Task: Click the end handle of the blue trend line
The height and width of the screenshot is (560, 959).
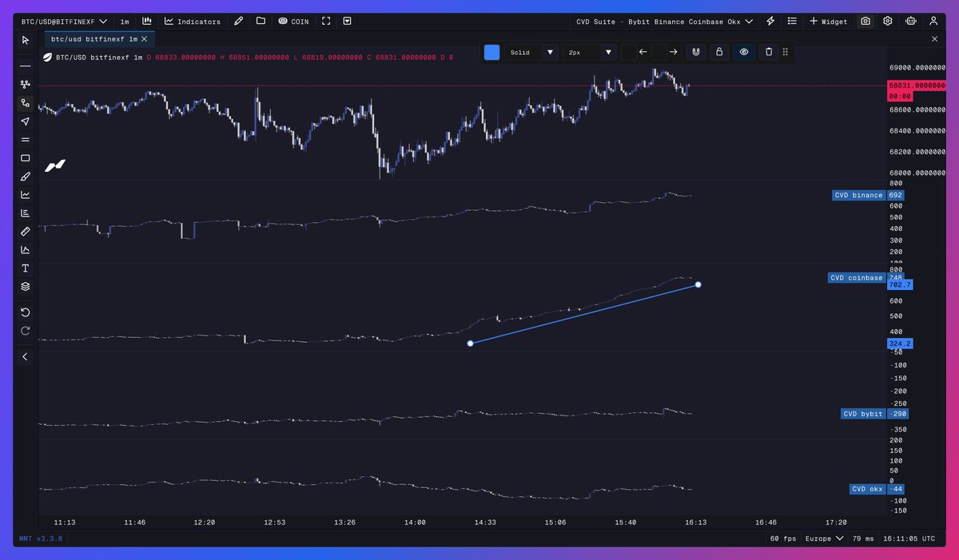Action: (x=698, y=284)
